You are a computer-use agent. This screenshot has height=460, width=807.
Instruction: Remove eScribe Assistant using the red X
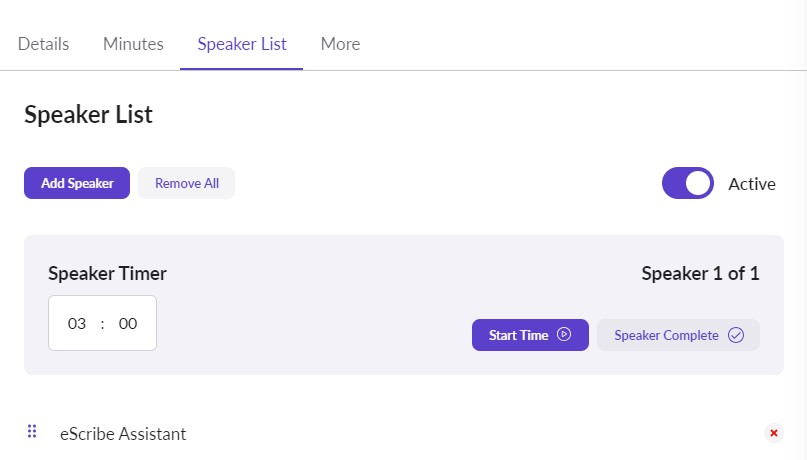pyautogui.click(x=773, y=433)
